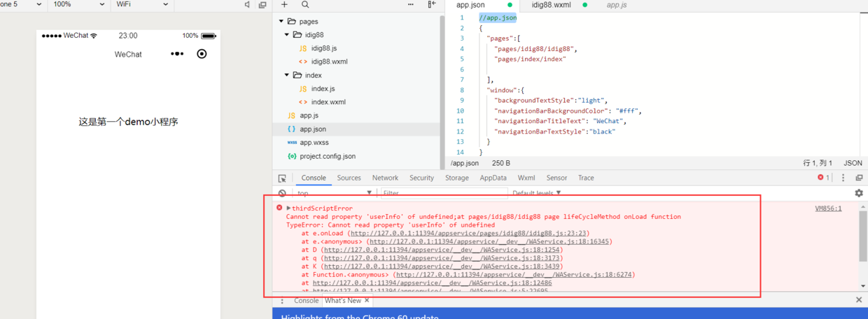
Task: Open WAService.js:18:3173 stack link
Action: click(443, 258)
